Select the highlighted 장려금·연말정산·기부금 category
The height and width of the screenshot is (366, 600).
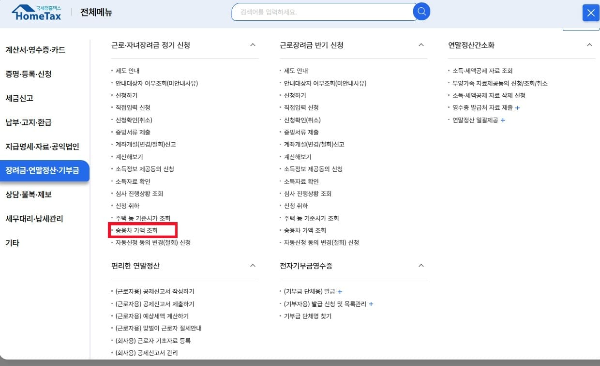(44, 170)
